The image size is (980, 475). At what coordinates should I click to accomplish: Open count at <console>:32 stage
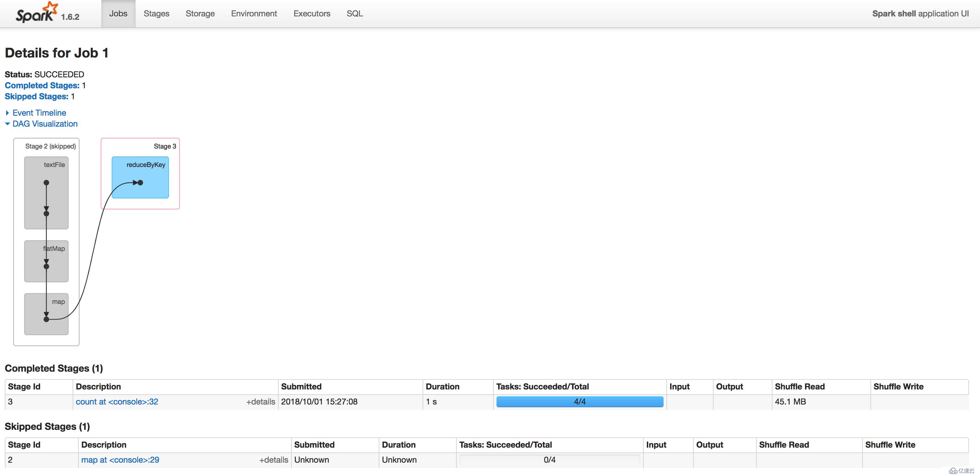pyautogui.click(x=117, y=402)
